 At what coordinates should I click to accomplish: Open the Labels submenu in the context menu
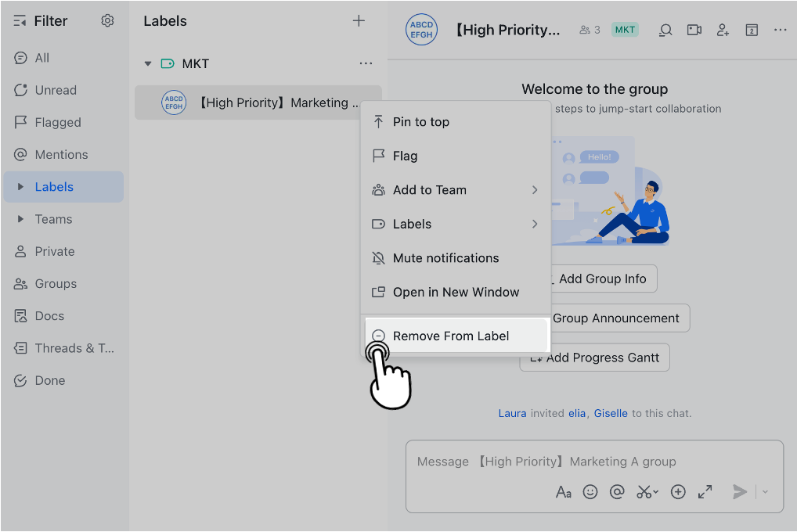(x=411, y=224)
